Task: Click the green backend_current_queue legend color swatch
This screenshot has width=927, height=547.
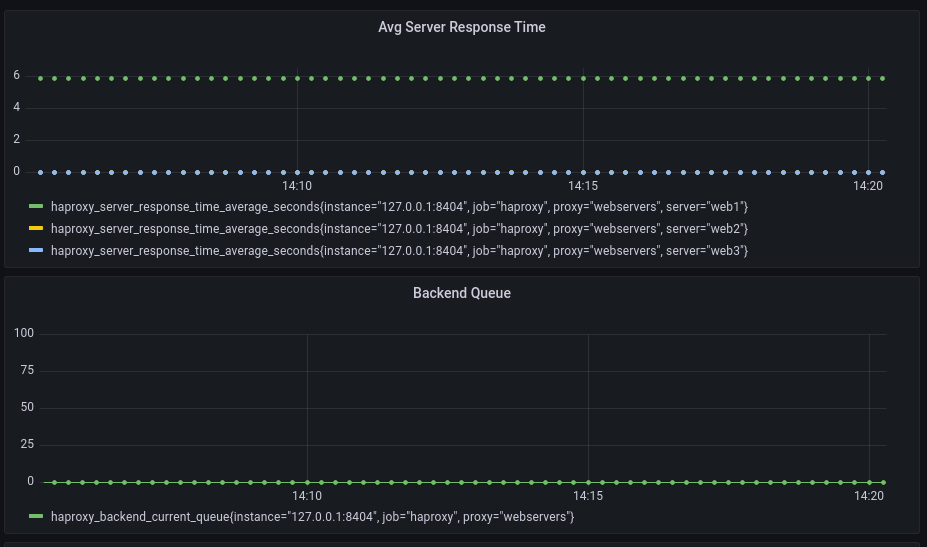Action: [x=36, y=516]
